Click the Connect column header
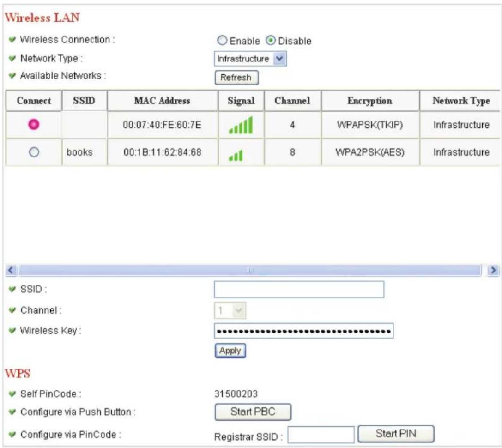 tap(34, 101)
